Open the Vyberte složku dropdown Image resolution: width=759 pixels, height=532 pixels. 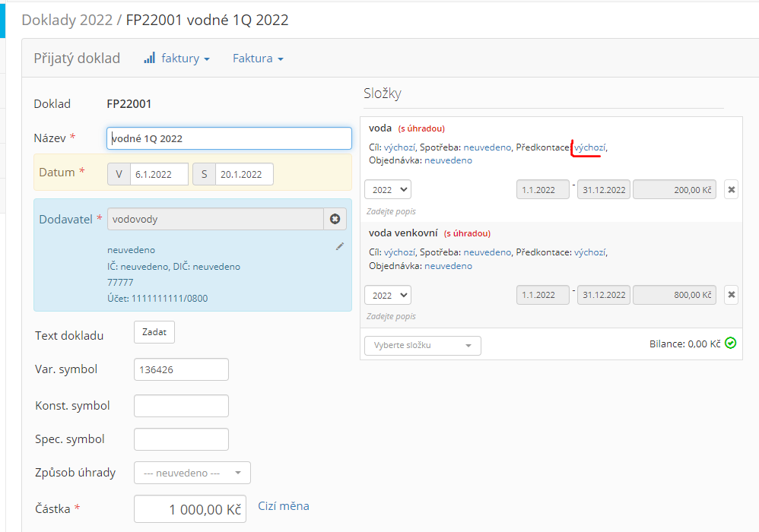click(423, 345)
